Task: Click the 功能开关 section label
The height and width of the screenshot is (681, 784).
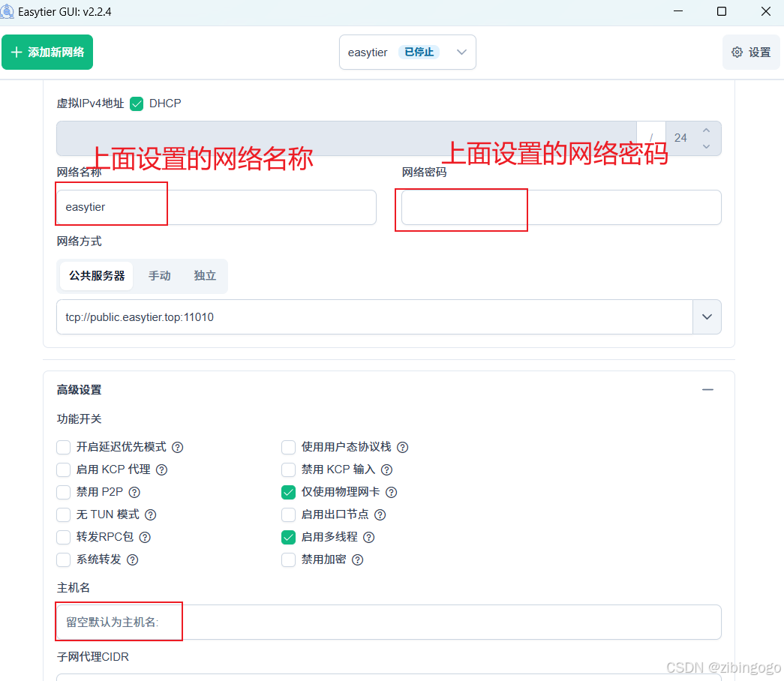Action: [79, 419]
